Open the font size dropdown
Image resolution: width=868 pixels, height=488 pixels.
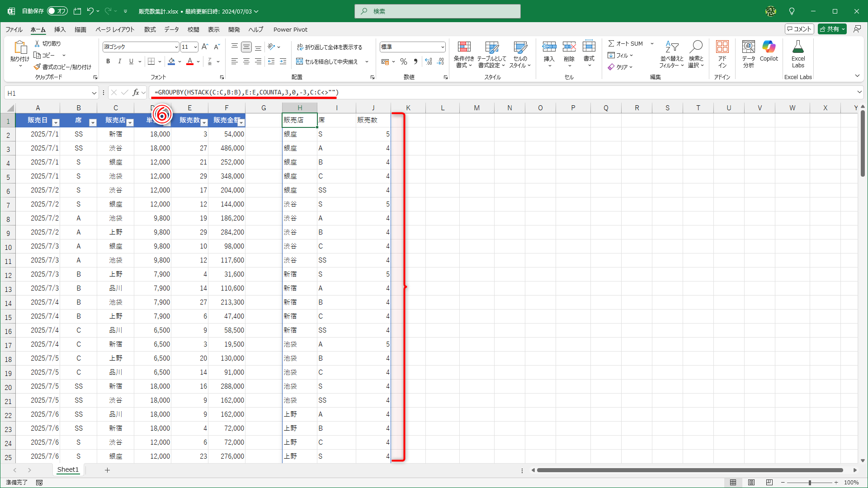[x=195, y=47]
